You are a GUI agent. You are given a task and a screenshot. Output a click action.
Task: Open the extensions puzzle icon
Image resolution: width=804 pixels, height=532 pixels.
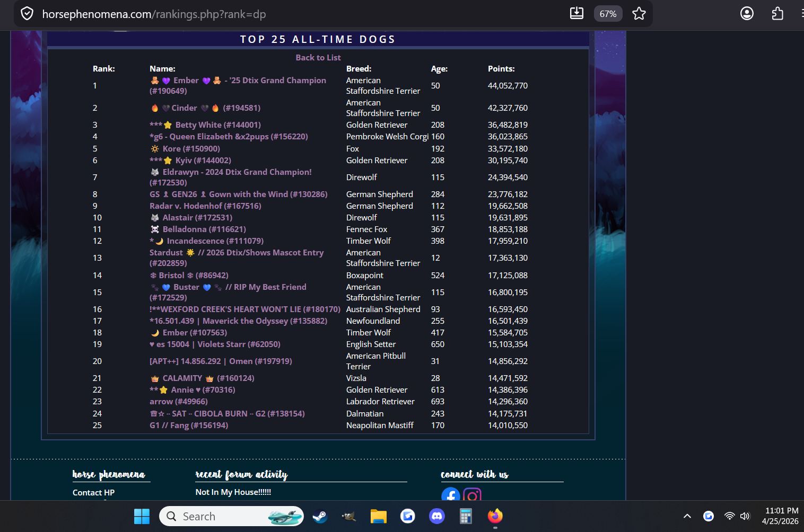(x=777, y=14)
